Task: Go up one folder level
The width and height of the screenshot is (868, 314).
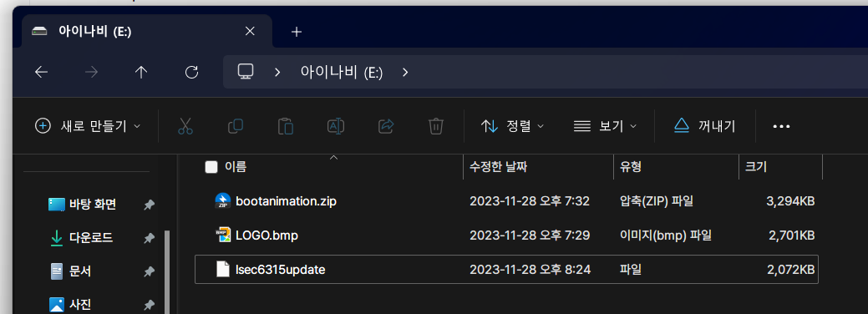Action: [x=141, y=72]
